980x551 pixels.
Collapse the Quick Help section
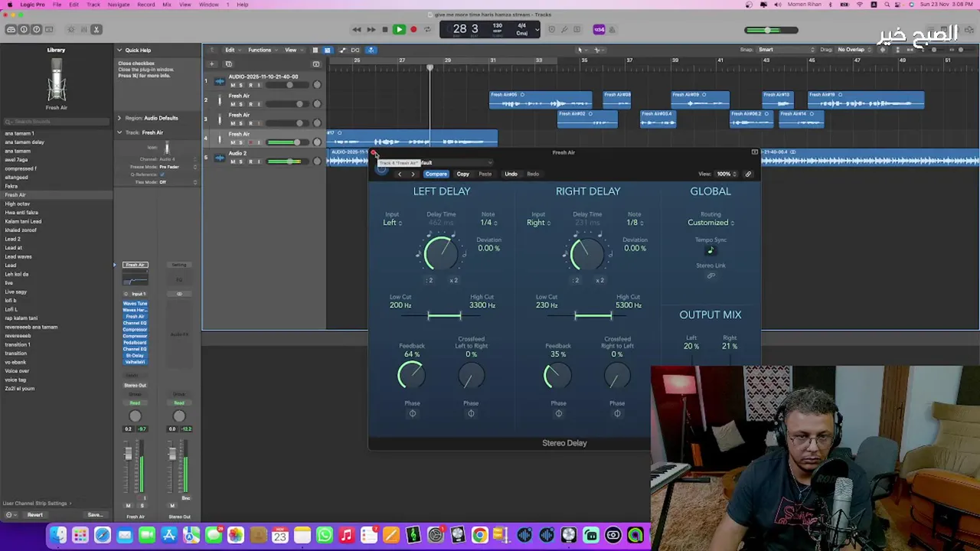[x=119, y=50]
